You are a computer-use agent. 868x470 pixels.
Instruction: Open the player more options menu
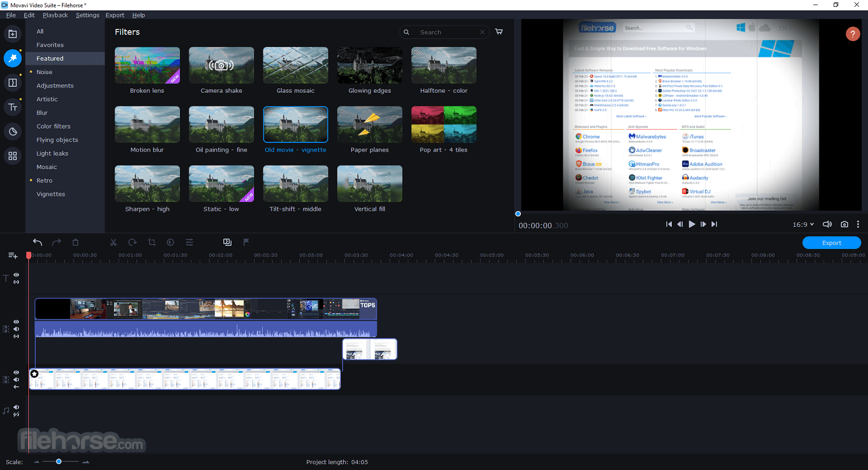858,224
